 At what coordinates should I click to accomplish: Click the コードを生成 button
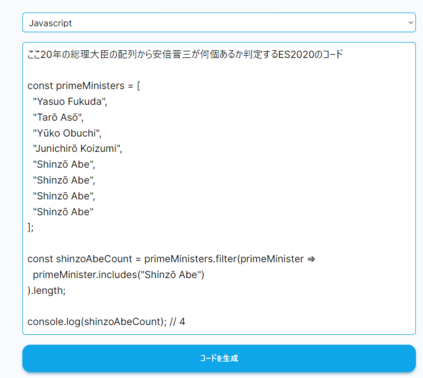pyautogui.click(x=219, y=358)
